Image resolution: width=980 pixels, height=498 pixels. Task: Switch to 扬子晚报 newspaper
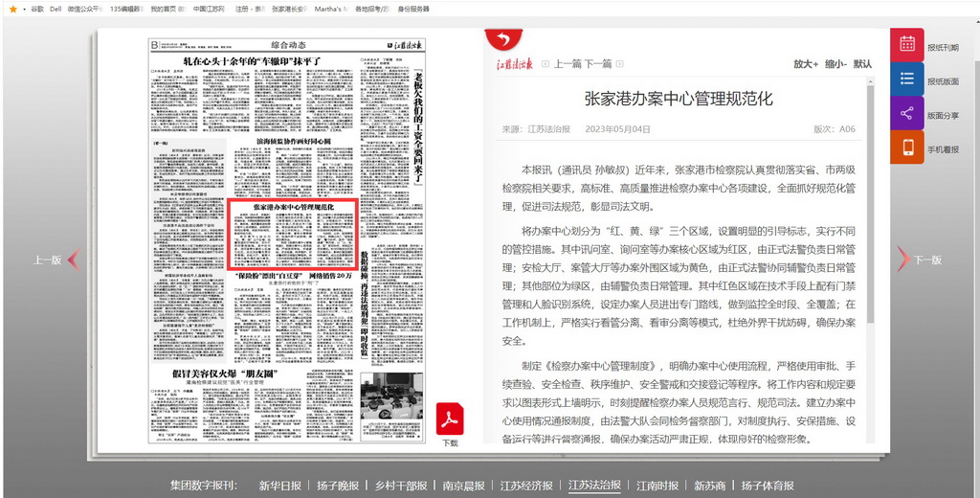(338, 486)
